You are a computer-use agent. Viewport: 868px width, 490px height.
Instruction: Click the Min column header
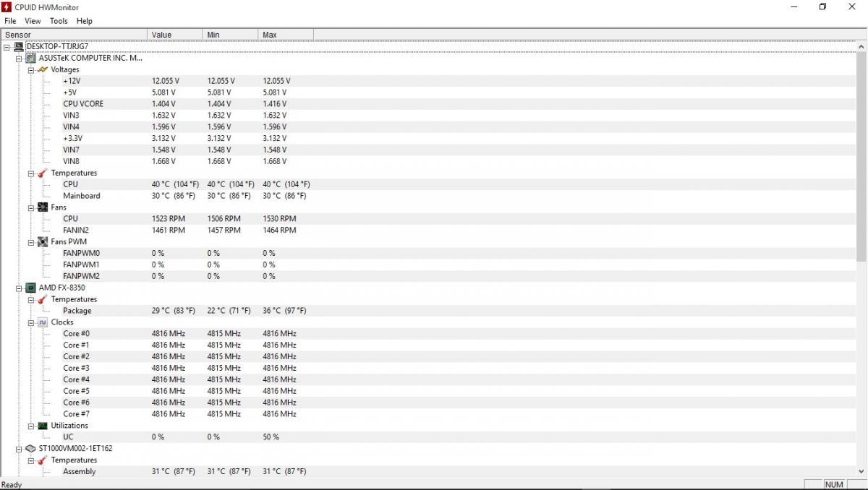click(230, 35)
